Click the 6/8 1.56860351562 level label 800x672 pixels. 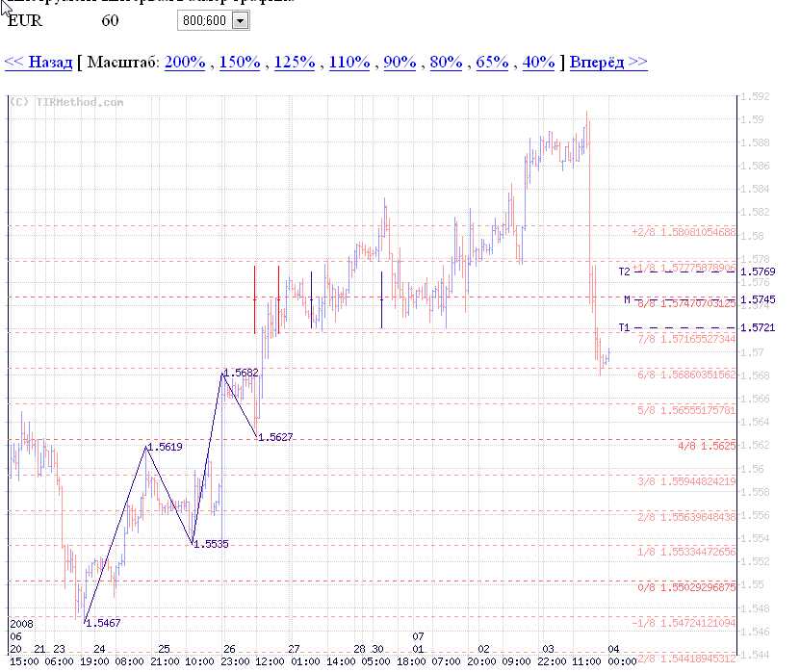point(686,375)
